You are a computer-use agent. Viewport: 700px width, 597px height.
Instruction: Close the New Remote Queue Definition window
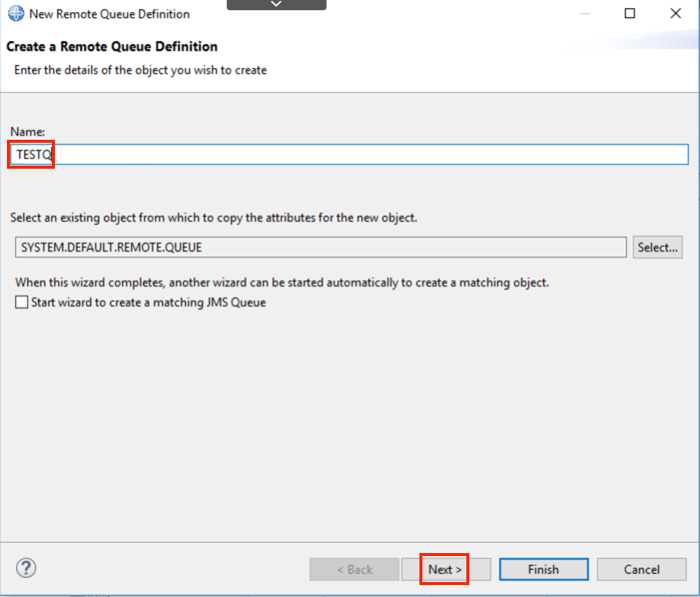[x=675, y=13]
